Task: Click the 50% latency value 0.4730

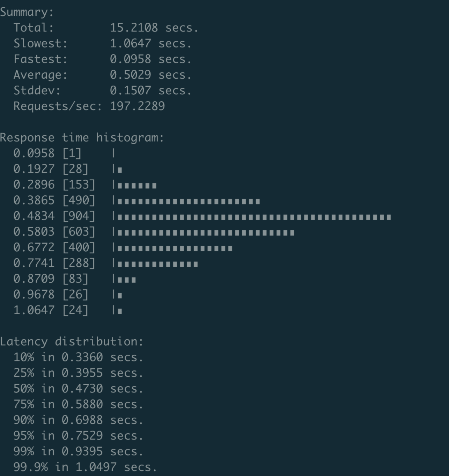Action: [x=82, y=389]
